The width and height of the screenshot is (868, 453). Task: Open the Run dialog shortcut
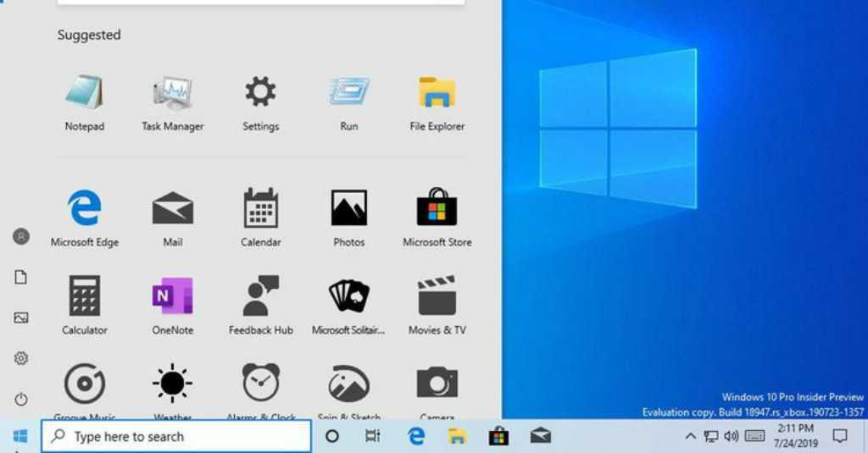pyautogui.click(x=348, y=104)
